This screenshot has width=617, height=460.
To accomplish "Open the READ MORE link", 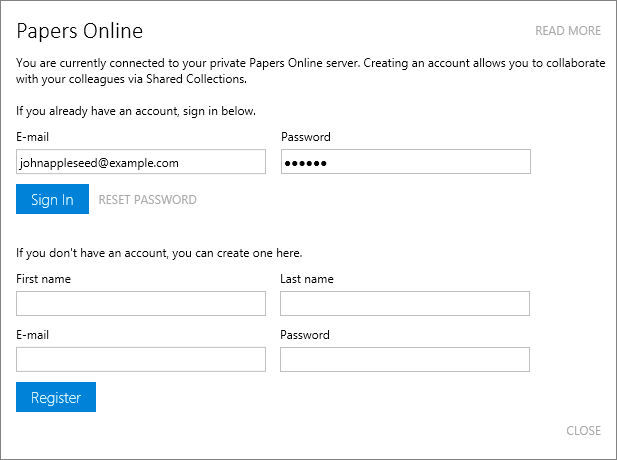I will tap(568, 31).
